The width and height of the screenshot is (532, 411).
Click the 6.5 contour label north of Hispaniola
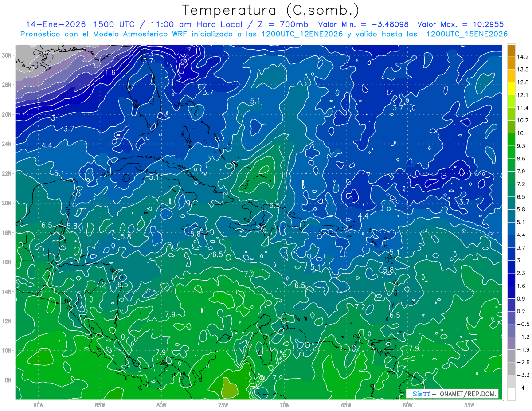[274, 205]
